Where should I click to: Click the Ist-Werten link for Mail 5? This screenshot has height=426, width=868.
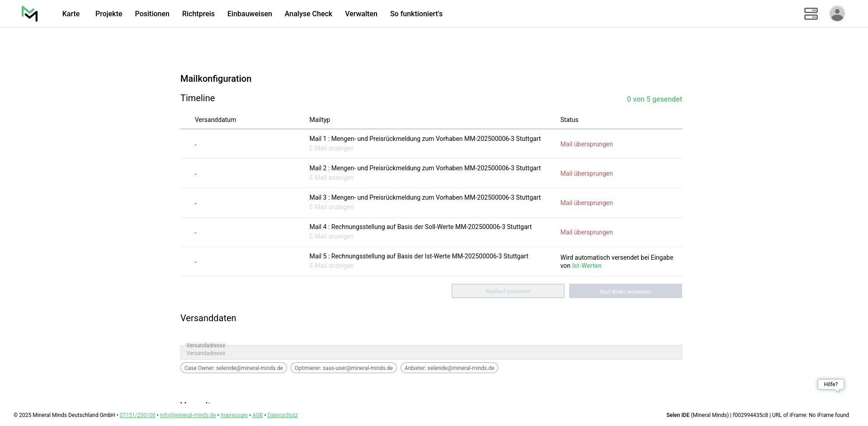pyautogui.click(x=586, y=266)
